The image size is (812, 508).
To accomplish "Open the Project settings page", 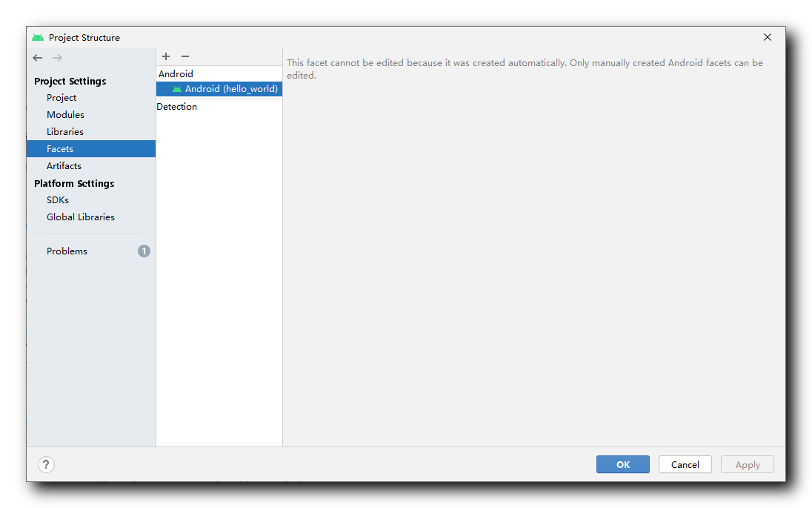I will pos(91,97).
